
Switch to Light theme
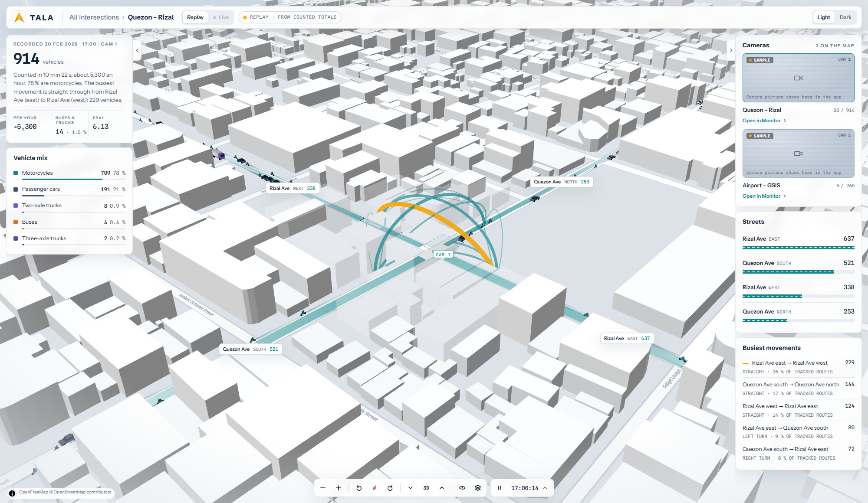(823, 17)
